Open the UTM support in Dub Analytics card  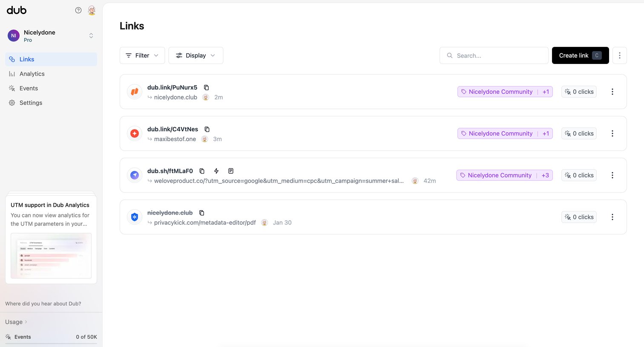(x=51, y=240)
